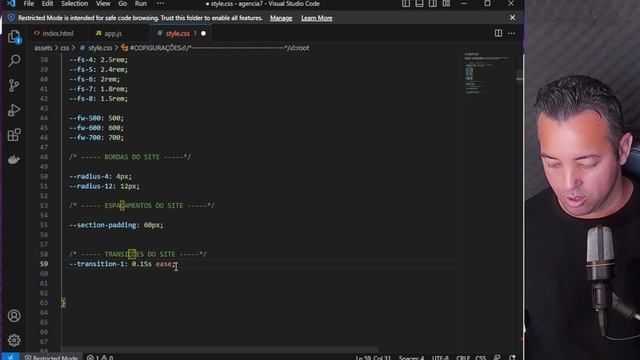Open the Manage gear icon
The height and width of the screenshot is (360, 640).
[x=14, y=340]
